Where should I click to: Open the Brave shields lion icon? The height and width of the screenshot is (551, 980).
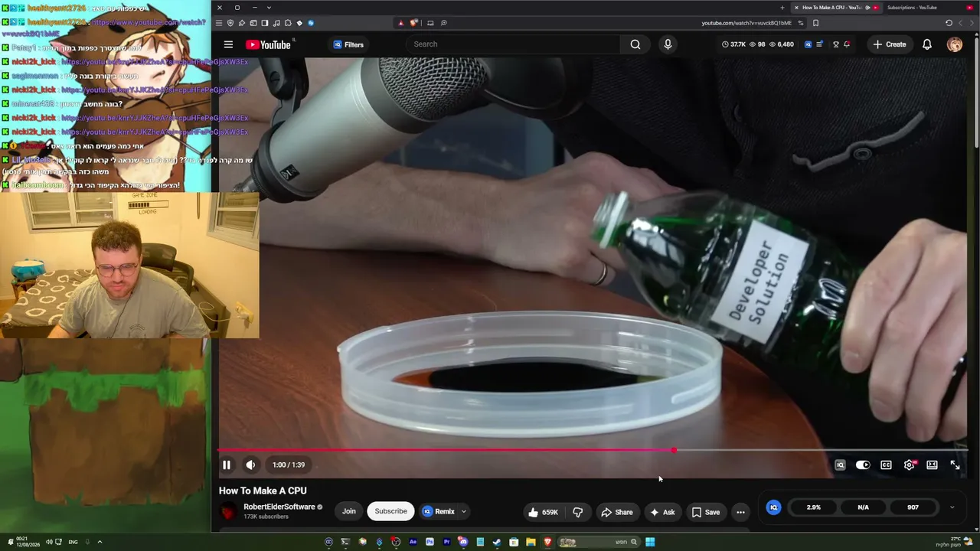[x=414, y=23]
